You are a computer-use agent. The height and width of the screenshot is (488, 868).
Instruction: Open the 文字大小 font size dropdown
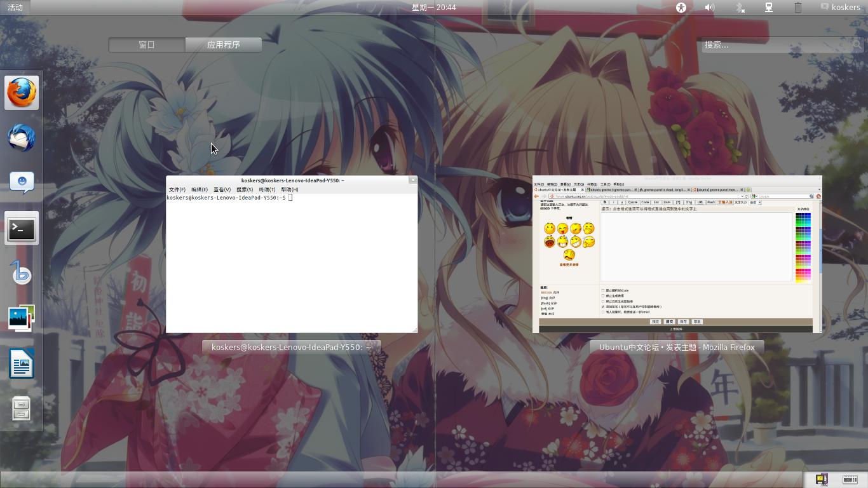[755, 203]
